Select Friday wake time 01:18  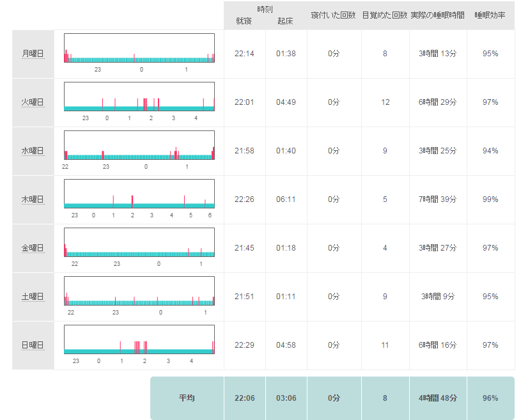tap(286, 248)
